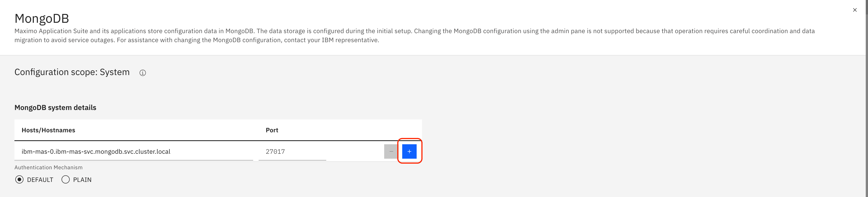Viewport: 868px width, 197px height.
Task: Focus the ibm-mas-0 hostname input field
Action: 134,151
